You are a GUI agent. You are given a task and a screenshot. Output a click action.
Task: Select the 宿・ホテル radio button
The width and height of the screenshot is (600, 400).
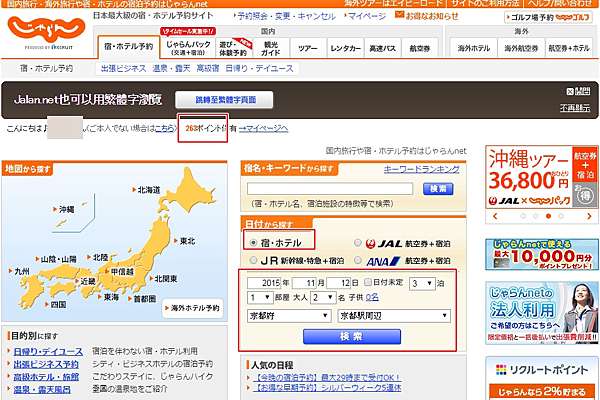[253, 243]
